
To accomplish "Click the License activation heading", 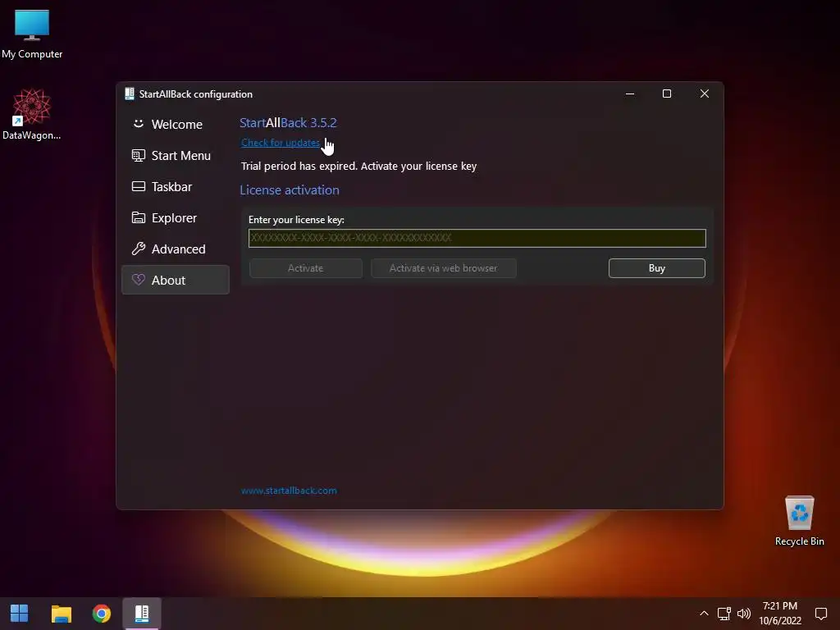I will tap(290, 190).
